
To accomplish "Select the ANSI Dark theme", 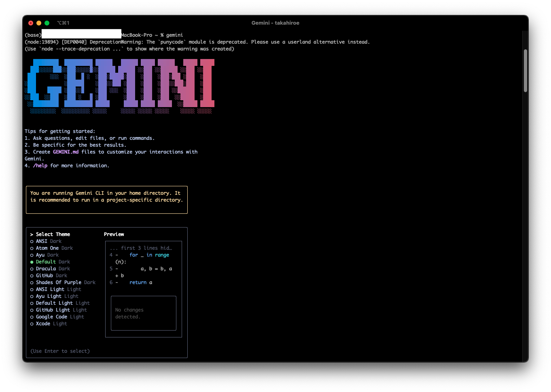I will tap(41, 241).
